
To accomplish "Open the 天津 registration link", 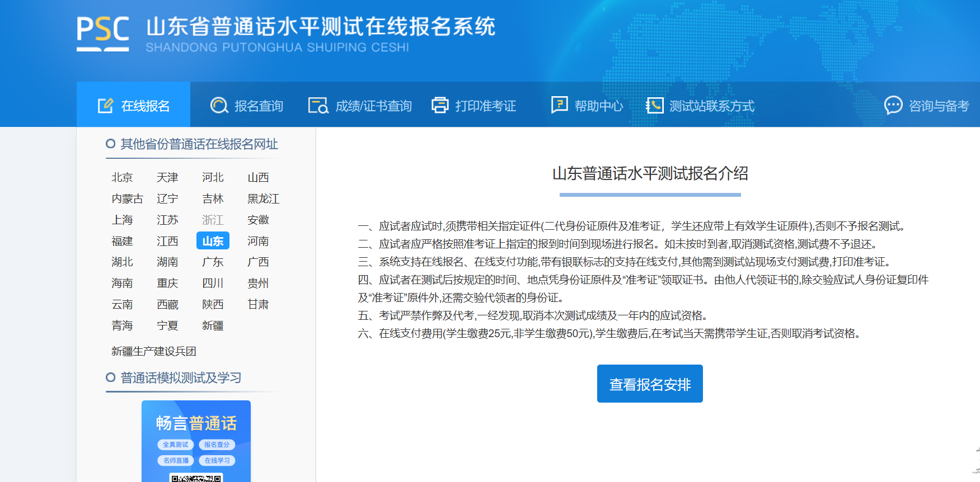I will [x=167, y=177].
